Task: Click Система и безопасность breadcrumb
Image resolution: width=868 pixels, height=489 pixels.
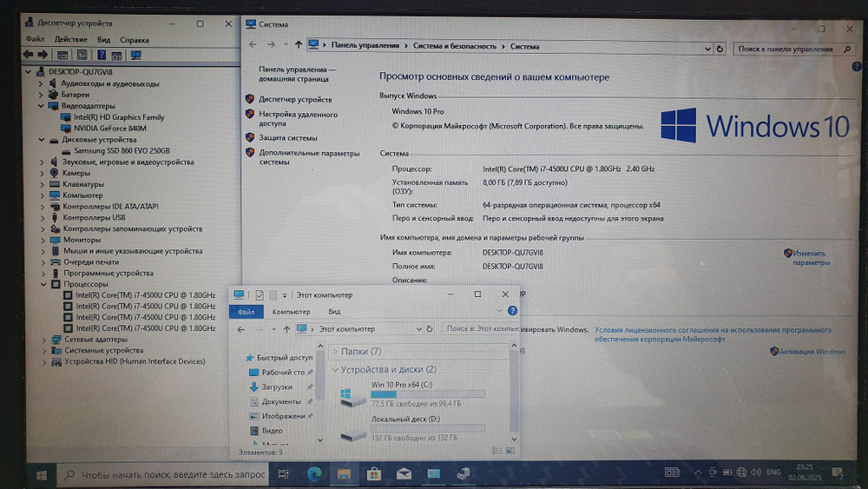Action: (455, 46)
